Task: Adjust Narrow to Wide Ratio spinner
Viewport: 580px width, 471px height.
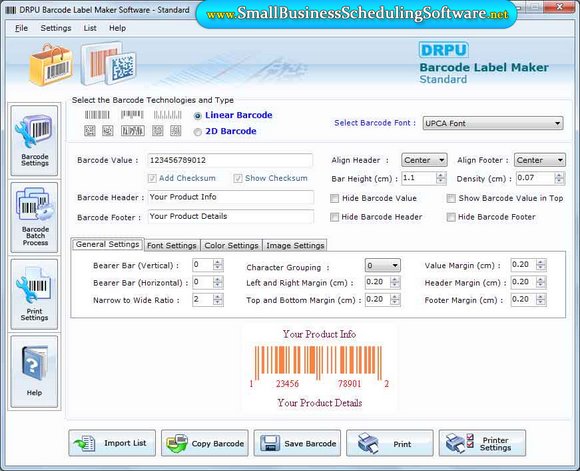Action: coord(218,300)
